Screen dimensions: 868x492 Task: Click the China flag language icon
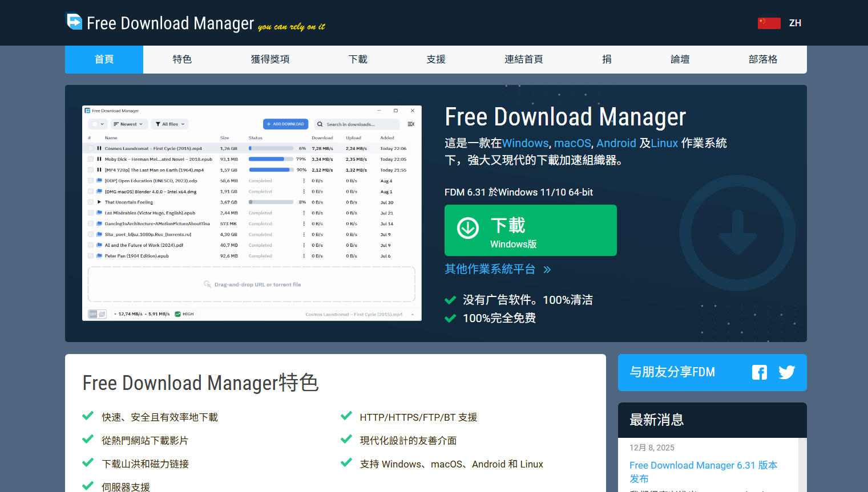769,23
